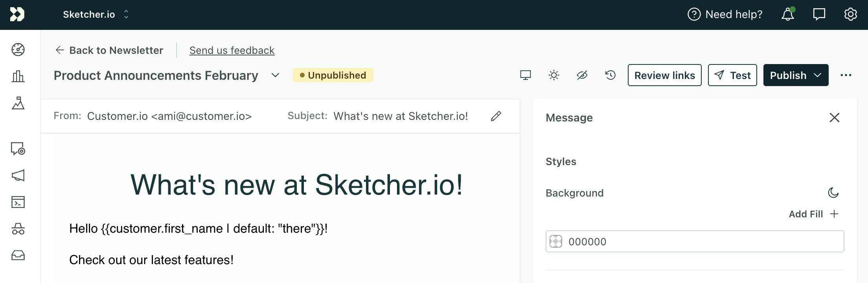
Task: Open the message target icon in sidebar
Action: 18,149
